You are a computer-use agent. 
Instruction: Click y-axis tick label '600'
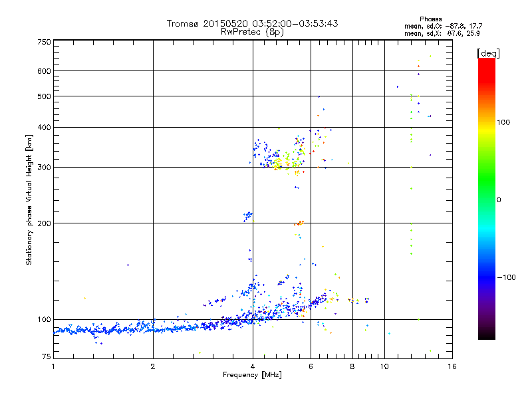point(44,71)
